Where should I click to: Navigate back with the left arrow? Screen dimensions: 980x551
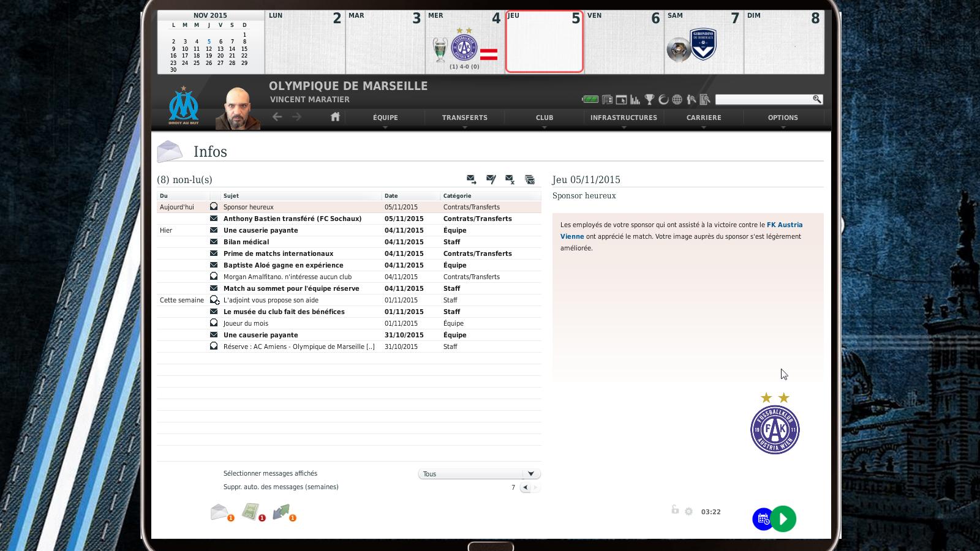(x=277, y=116)
